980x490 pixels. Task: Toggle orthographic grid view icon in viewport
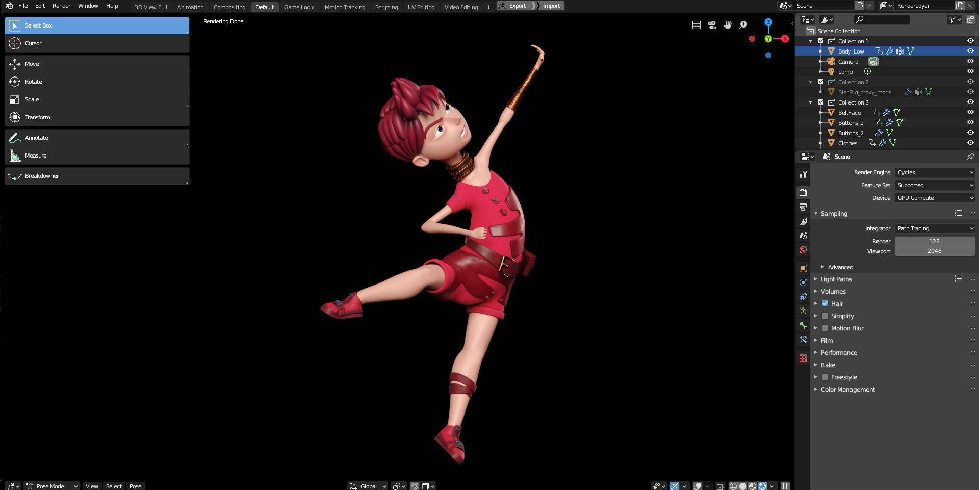point(696,25)
